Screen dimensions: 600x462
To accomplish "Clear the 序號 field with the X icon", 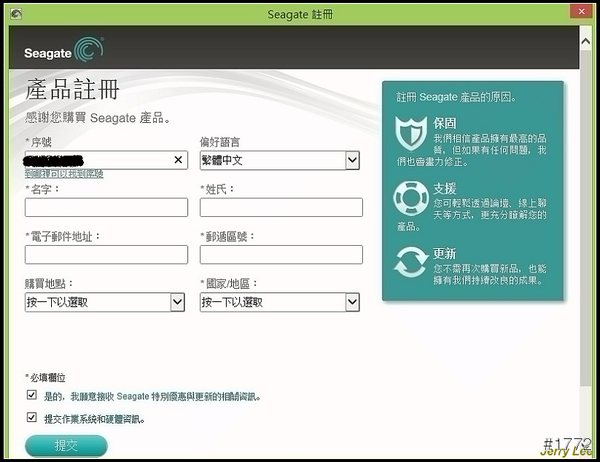I will pyautogui.click(x=178, y=160).
